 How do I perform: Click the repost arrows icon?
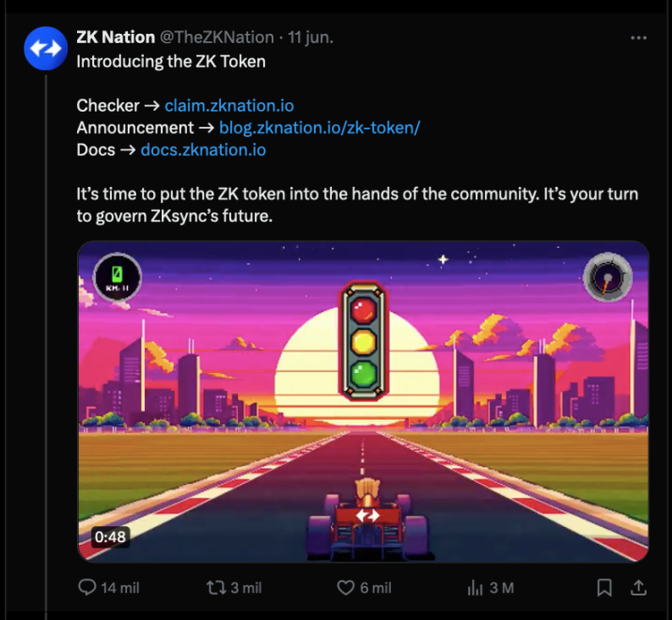pos(215,588)
